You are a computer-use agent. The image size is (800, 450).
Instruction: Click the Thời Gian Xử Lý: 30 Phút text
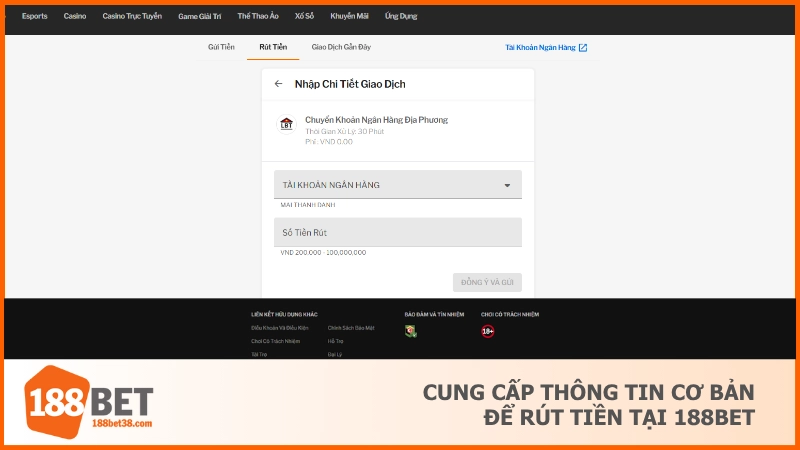[344, 132]
